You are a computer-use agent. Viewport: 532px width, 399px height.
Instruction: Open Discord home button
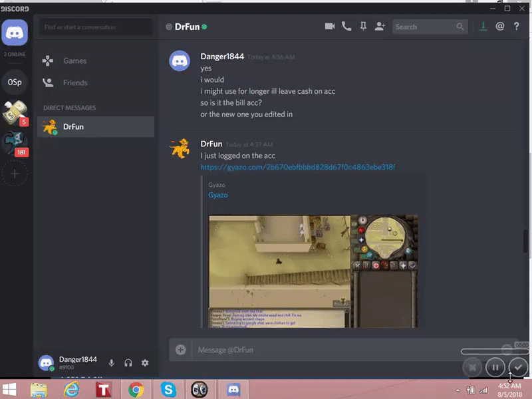click(x=15, y=33)
